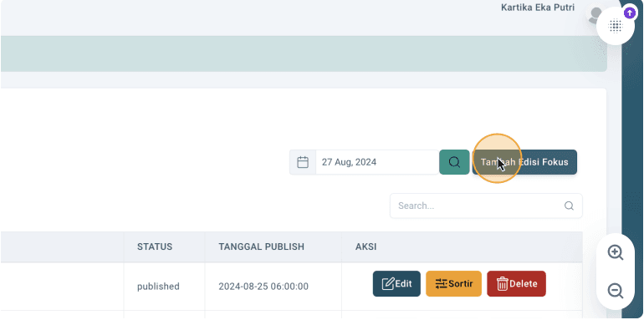
Task: Click the calendar icon beside the date field
Action: 303,162
